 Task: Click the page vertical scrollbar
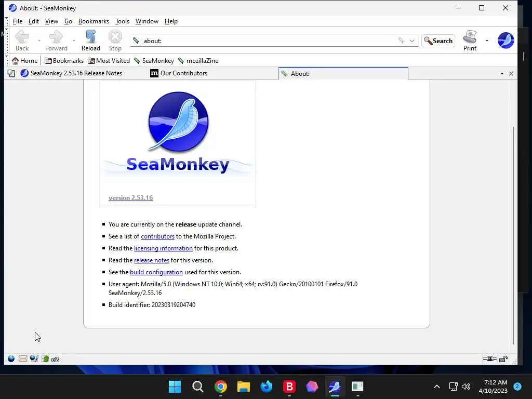[x=513, y=235]
